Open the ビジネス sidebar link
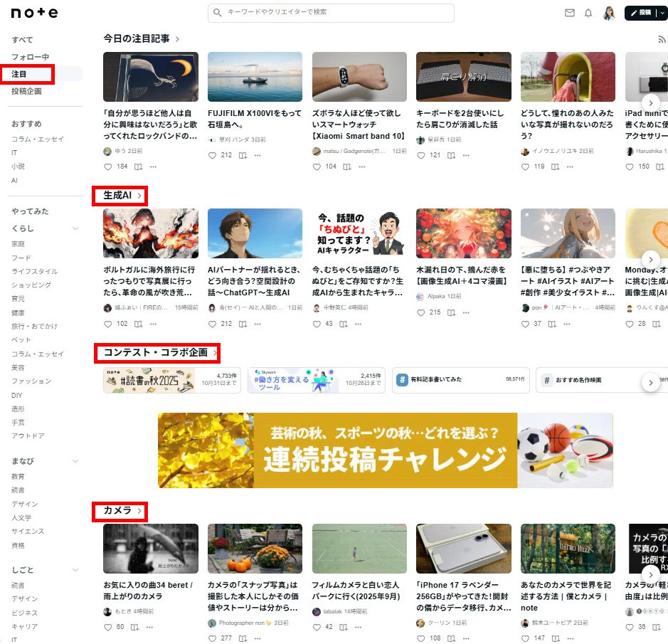The image size is (668, 644). [24, 613]
